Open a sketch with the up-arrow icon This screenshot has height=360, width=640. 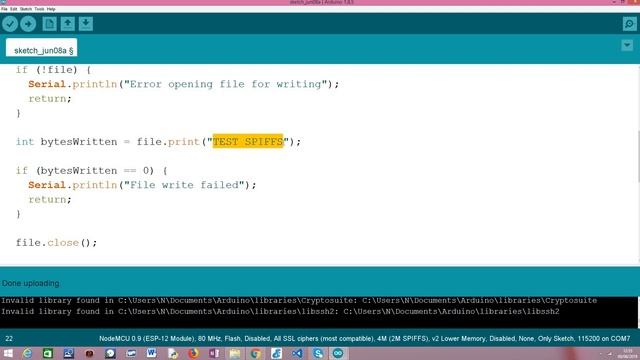pyautogui.click(x=68, y=24)
